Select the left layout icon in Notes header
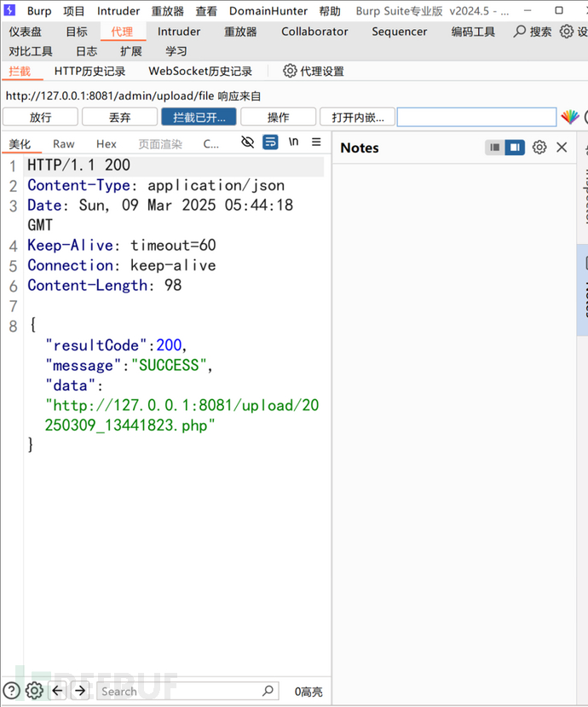Screen dimensions: 588x707 point(495,148)
